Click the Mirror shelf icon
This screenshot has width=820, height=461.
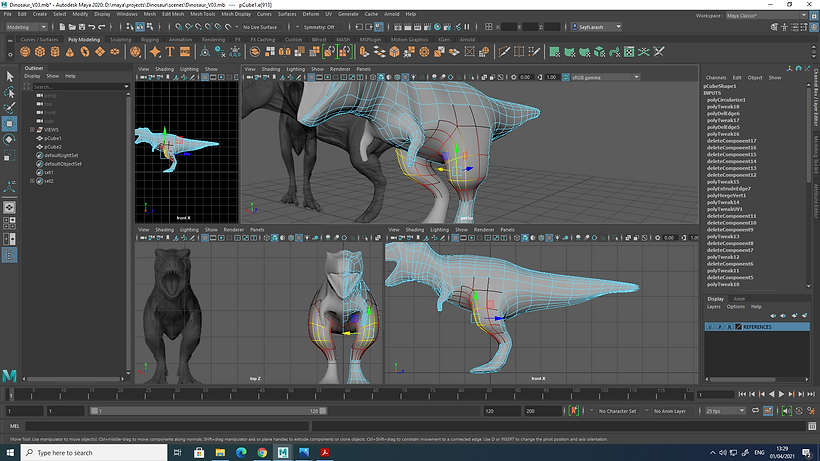click(x=284, y=52)
